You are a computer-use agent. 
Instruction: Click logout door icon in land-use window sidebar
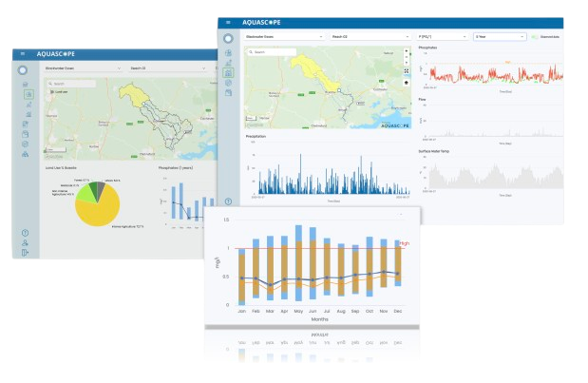click(25, 253)
